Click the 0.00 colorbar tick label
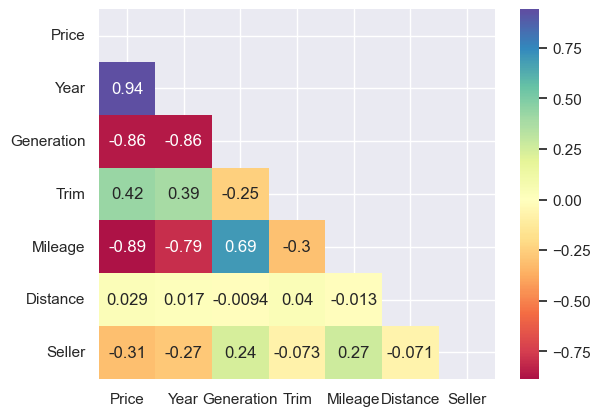The height and width of the screenshot is (416, 600). click(567, 201)
